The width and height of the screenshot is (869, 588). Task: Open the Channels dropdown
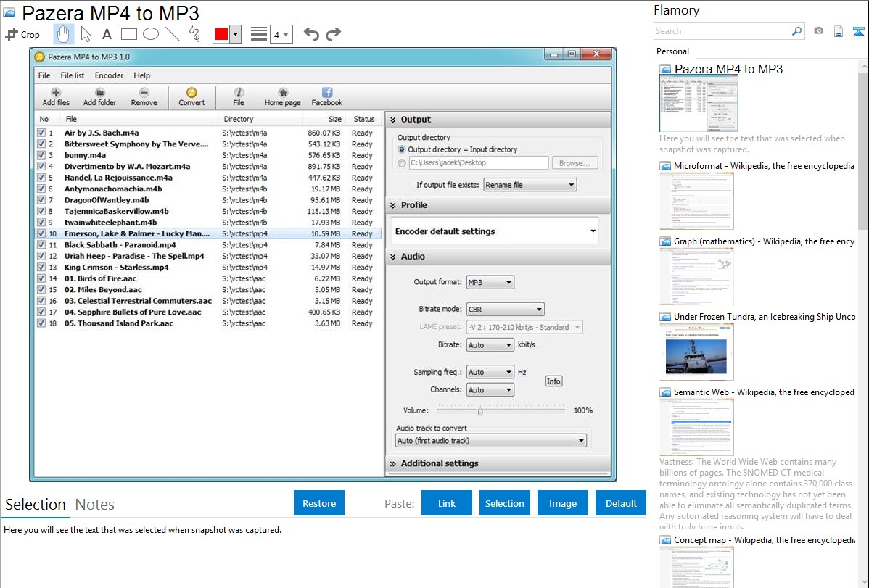click(x=490, y=390)
